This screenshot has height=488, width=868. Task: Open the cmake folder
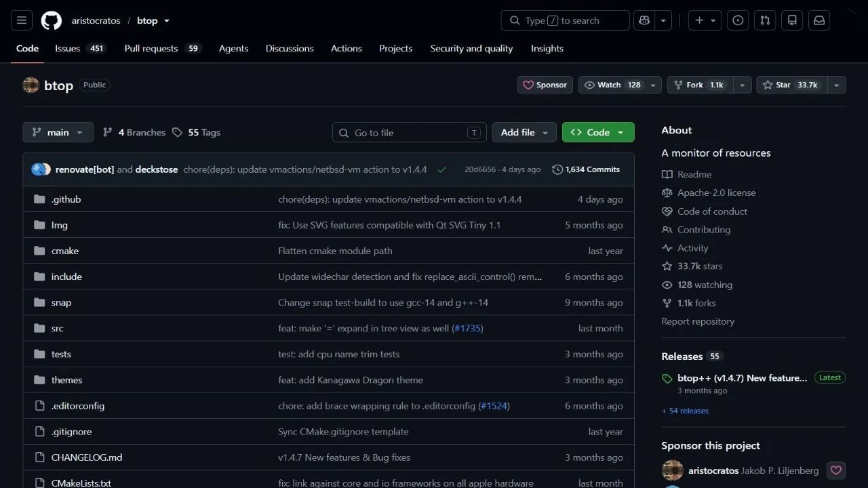(65, 251)
